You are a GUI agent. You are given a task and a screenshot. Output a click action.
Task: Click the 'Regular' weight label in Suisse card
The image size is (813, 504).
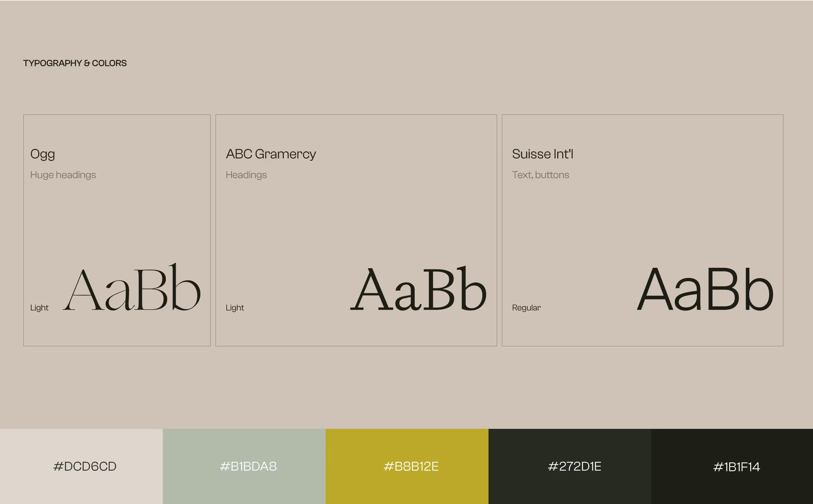[x=526, y=308]
